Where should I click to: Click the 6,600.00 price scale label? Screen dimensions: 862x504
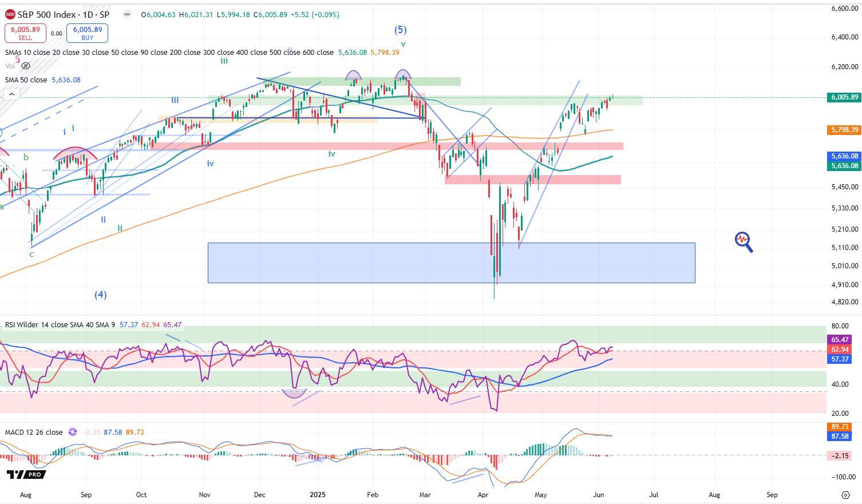(844, 9)
